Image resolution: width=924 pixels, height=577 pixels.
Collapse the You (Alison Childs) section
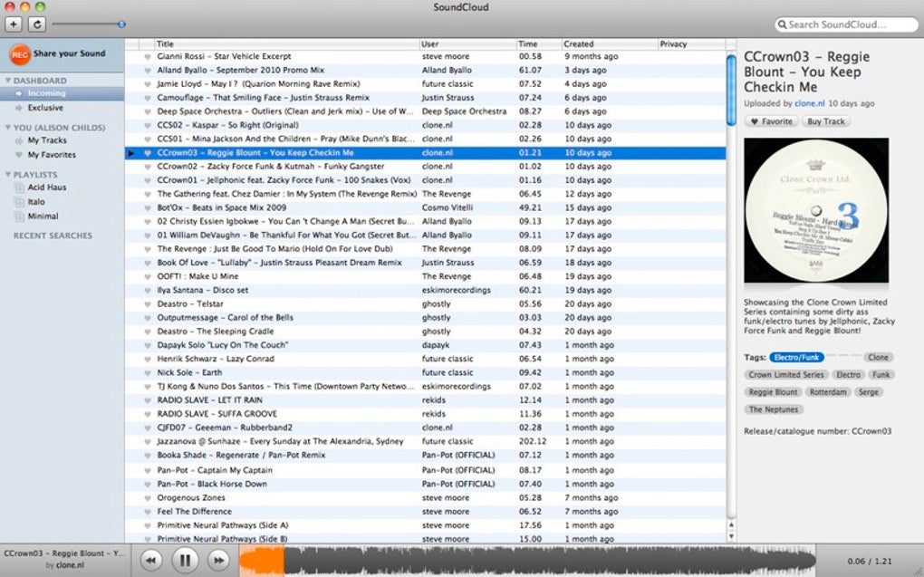[x=8, y=128]
